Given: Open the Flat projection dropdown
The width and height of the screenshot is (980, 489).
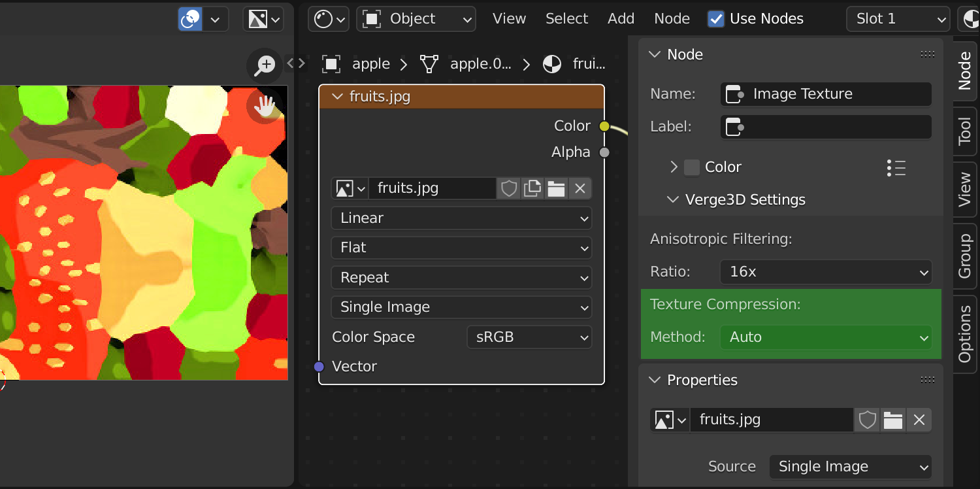Looking at the screenshot, I should (461, 248).
